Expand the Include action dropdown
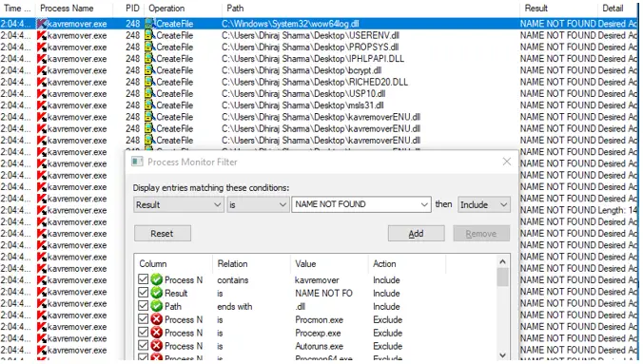The height and width of the screenshot is (364, 643). pyautogui.click(x=484, y=204)
